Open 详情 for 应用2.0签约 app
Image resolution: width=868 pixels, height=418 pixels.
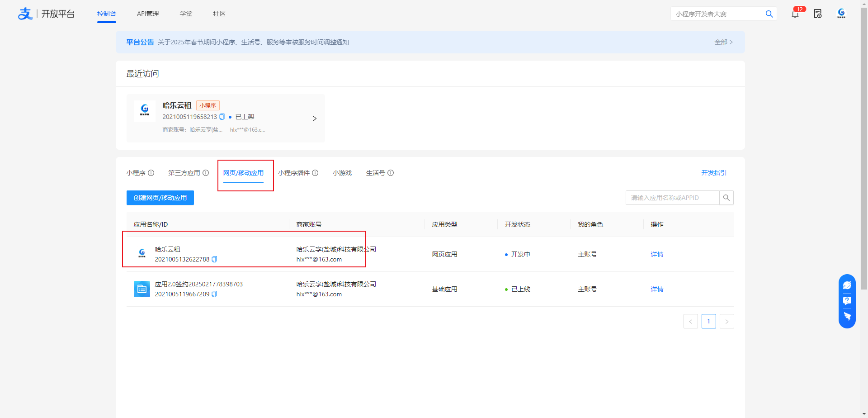(657, 289)
